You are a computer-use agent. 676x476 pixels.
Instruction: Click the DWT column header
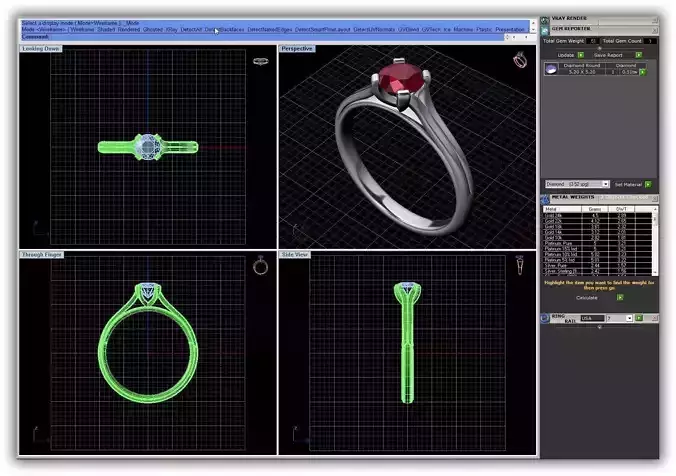pyautogui.click(x=621, y=209)
